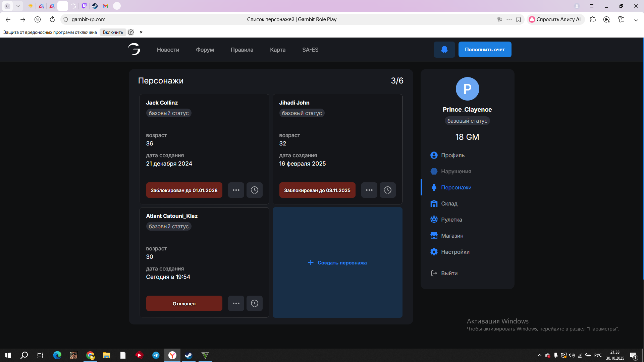Click the Пополнить счет button

click(x=484, y=50)
